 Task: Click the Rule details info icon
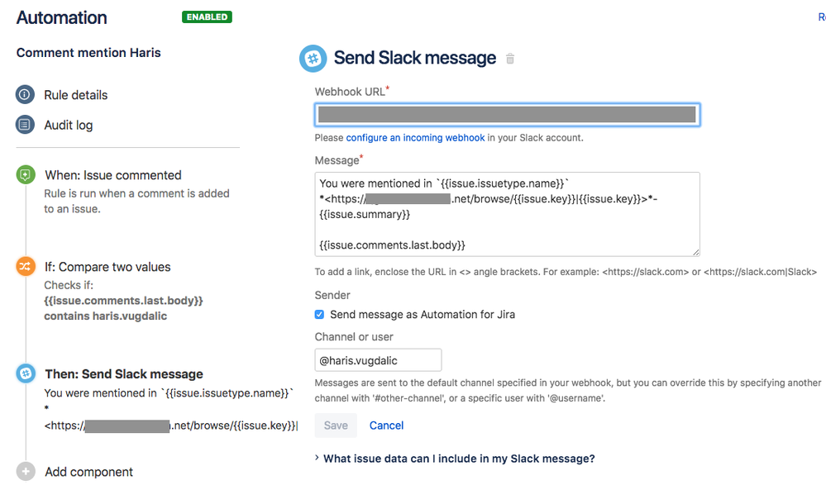pyautogui.click(x=25, y=95)
